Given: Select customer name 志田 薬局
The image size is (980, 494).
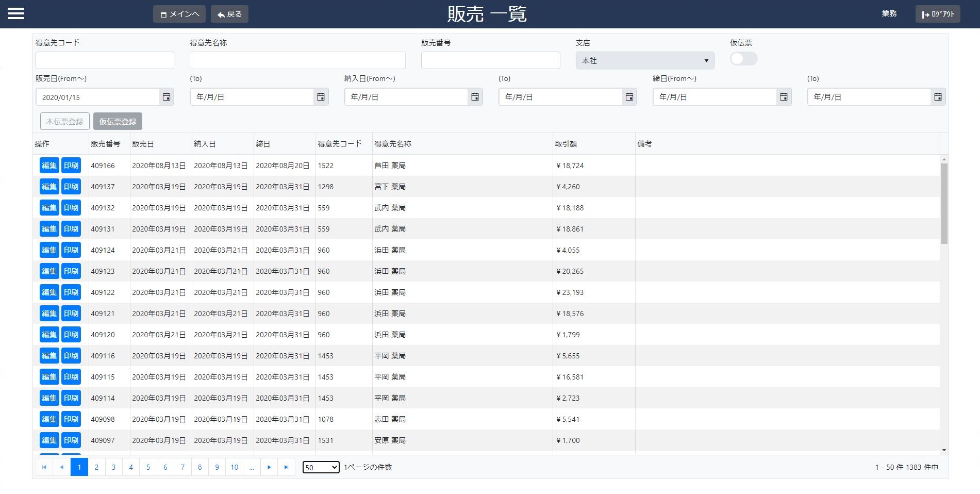Looking at the screenshot, I should [390, 419].
